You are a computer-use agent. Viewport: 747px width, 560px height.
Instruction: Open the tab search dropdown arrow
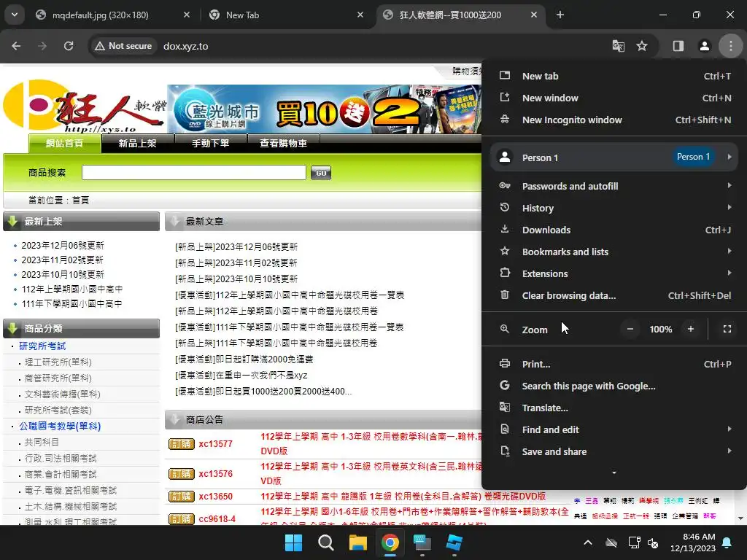point(15,15)
